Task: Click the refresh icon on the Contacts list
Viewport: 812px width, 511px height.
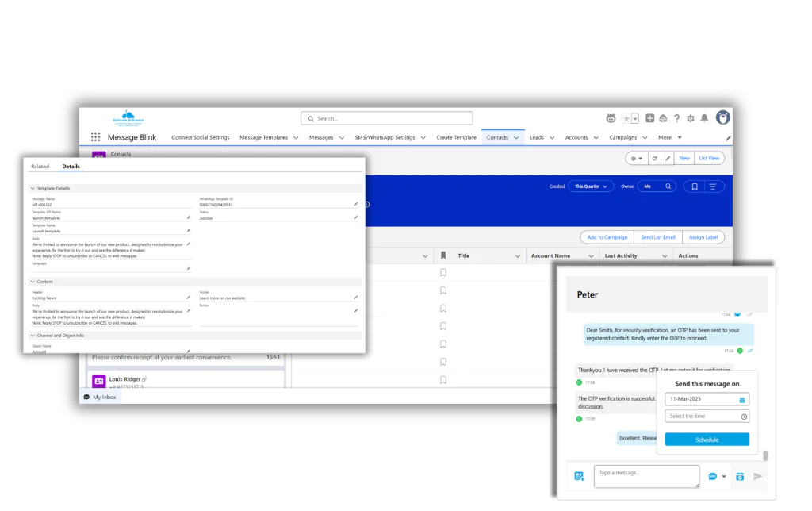Action: (654, 158)
